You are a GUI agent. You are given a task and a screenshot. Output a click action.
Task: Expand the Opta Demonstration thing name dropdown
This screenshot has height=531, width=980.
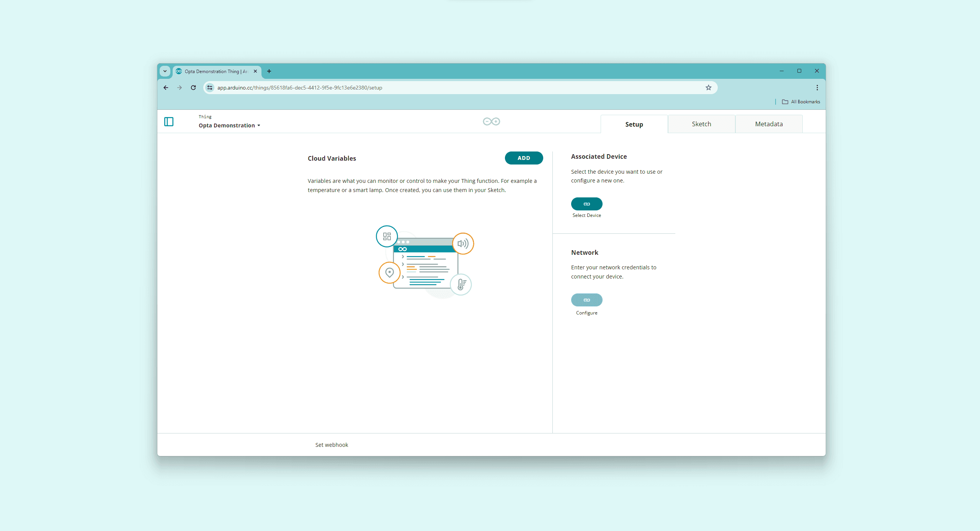click(259, 125)
